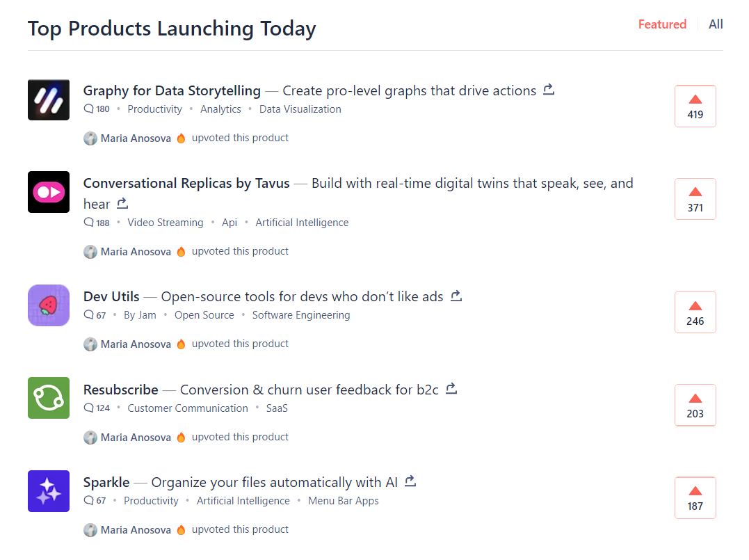The height and width of the screenshot is (560, 749).
Task: View 67 comments on Sparkle
Action: [95, 501]
